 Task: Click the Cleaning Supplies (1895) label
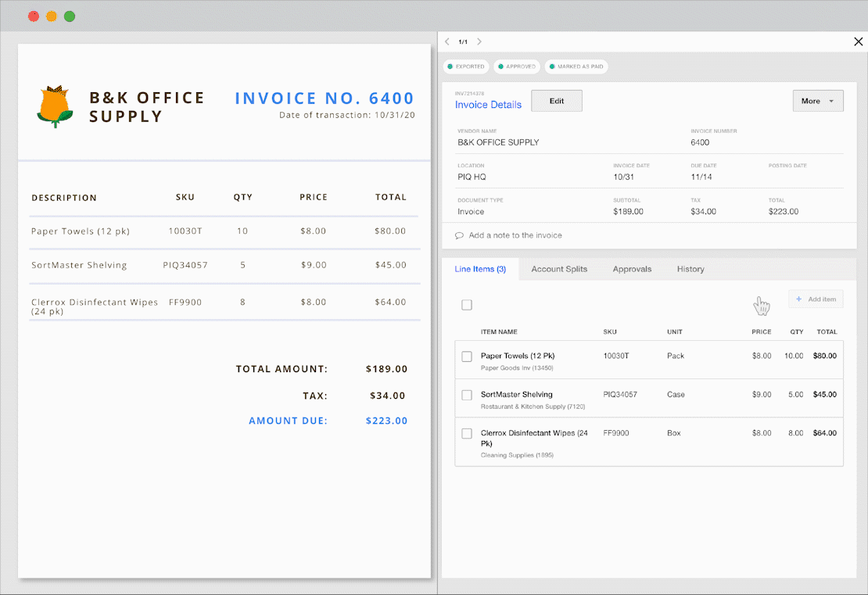(x=517, y=456)
